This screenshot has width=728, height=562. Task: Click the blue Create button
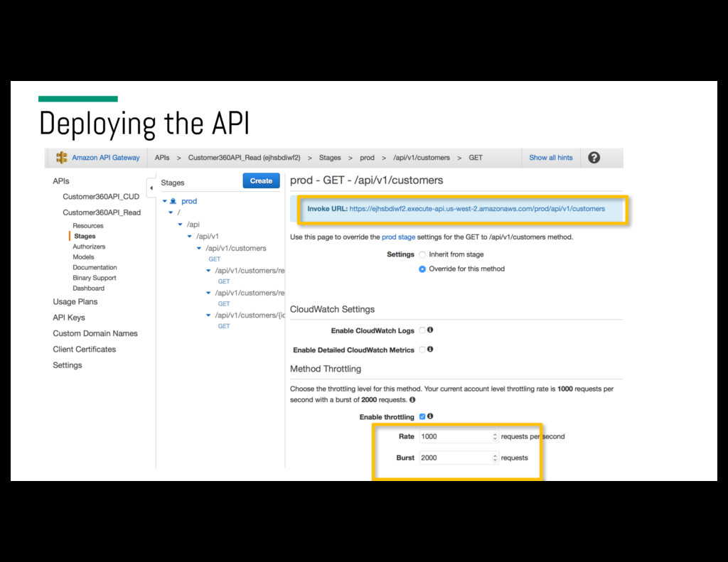[261, 181]
